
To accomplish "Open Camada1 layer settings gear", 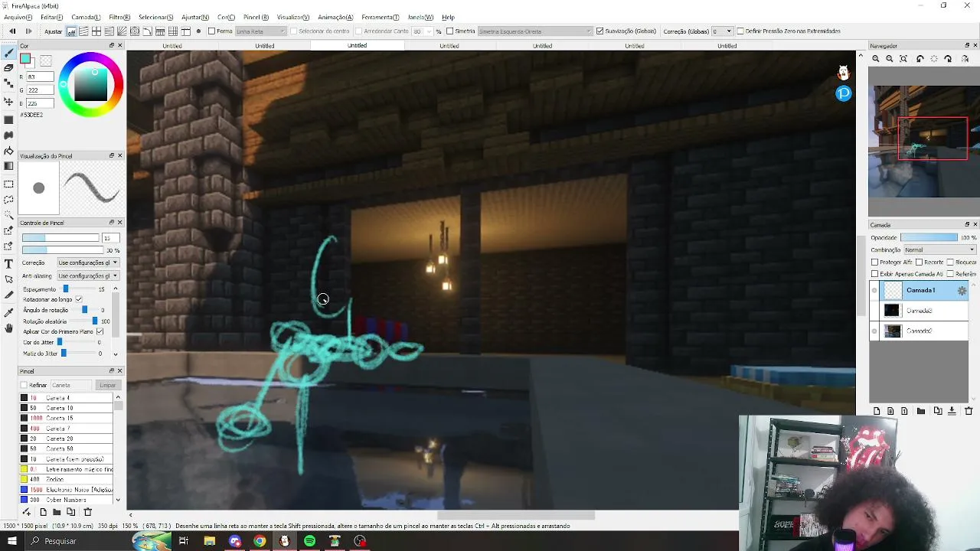I will (962, 291).
